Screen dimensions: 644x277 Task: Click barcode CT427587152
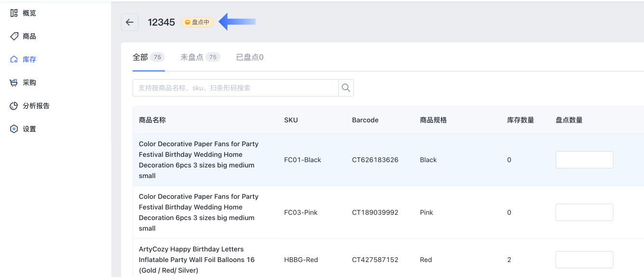click(376, 260)
